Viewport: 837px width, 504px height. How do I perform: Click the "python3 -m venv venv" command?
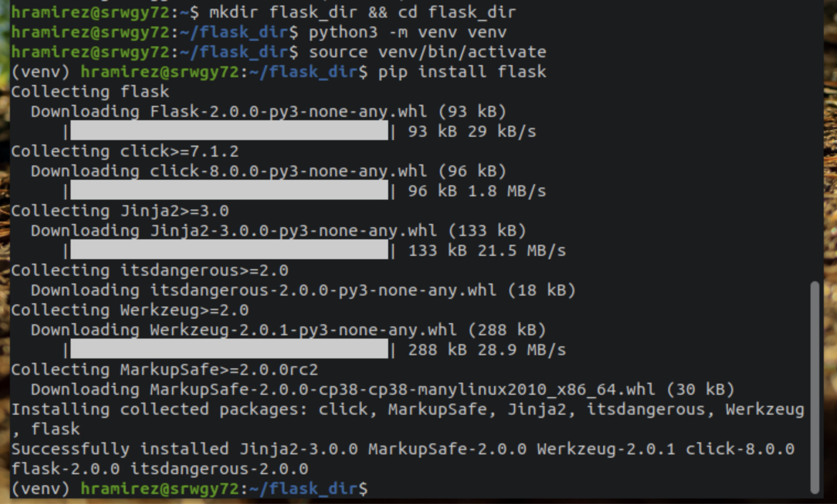[x=407, y=32]
